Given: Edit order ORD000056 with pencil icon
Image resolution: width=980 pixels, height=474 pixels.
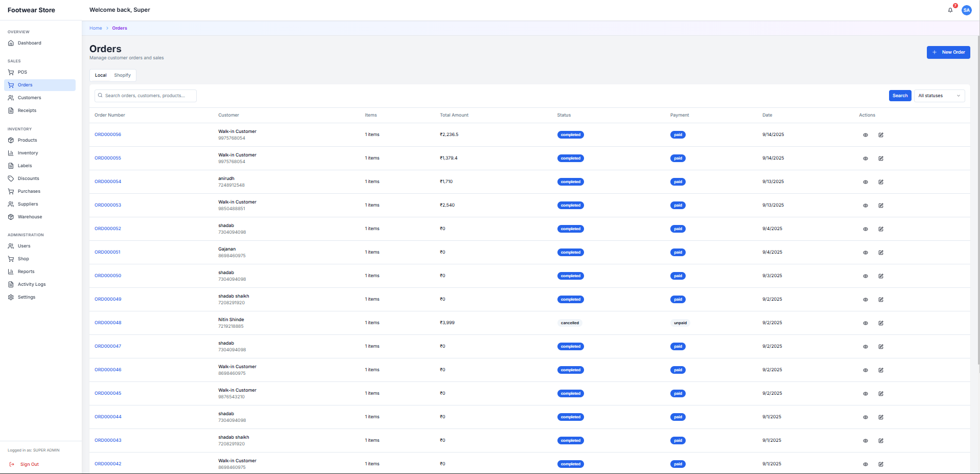Looking at the screenshot, I should tap(881, 135).
